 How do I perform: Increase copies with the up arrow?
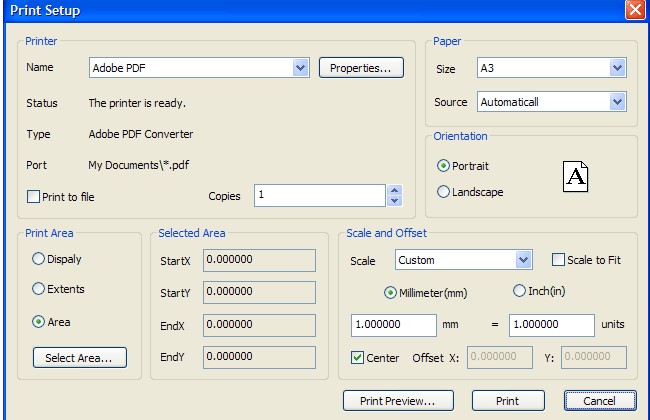point(394,190)
